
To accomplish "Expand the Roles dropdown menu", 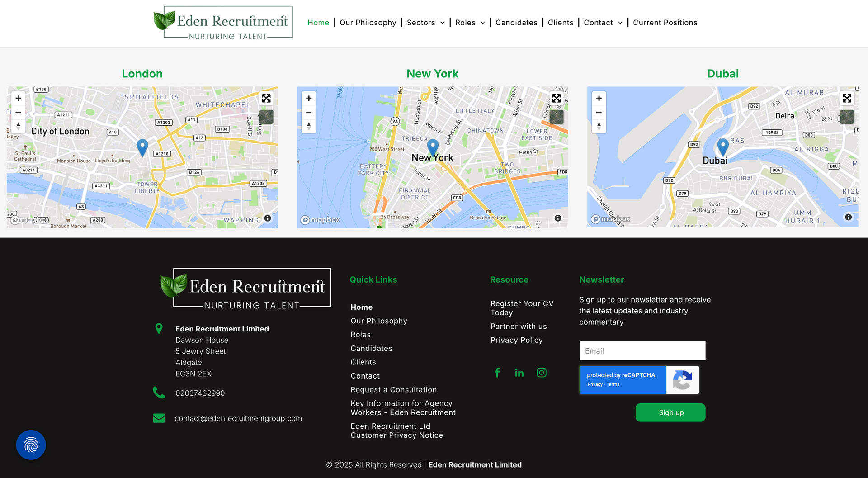I will click(470, 23).
